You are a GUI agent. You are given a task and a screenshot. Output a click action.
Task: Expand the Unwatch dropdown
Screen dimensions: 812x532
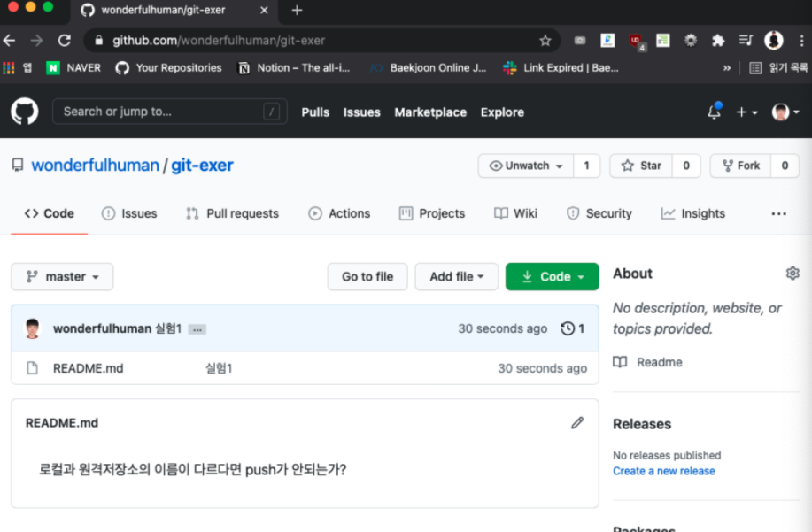526,166
